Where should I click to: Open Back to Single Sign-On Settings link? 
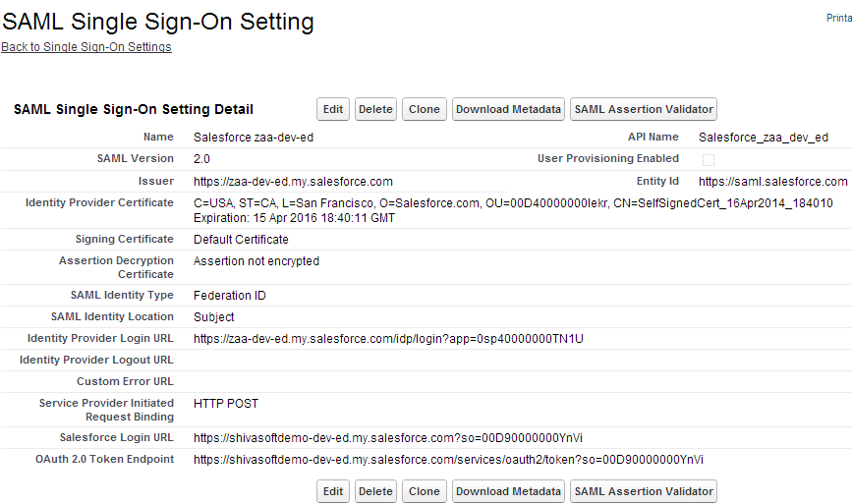(x=86, y=47)
